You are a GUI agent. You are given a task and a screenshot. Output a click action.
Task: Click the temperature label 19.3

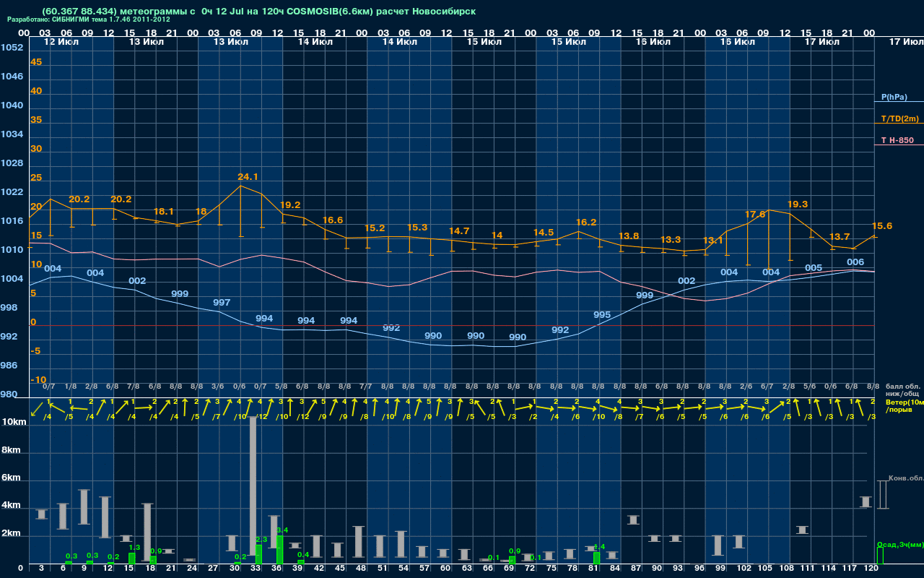click(798, 204)
